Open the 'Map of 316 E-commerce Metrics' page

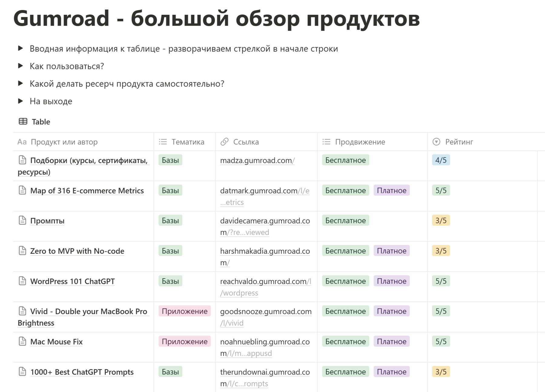[87, 190]
